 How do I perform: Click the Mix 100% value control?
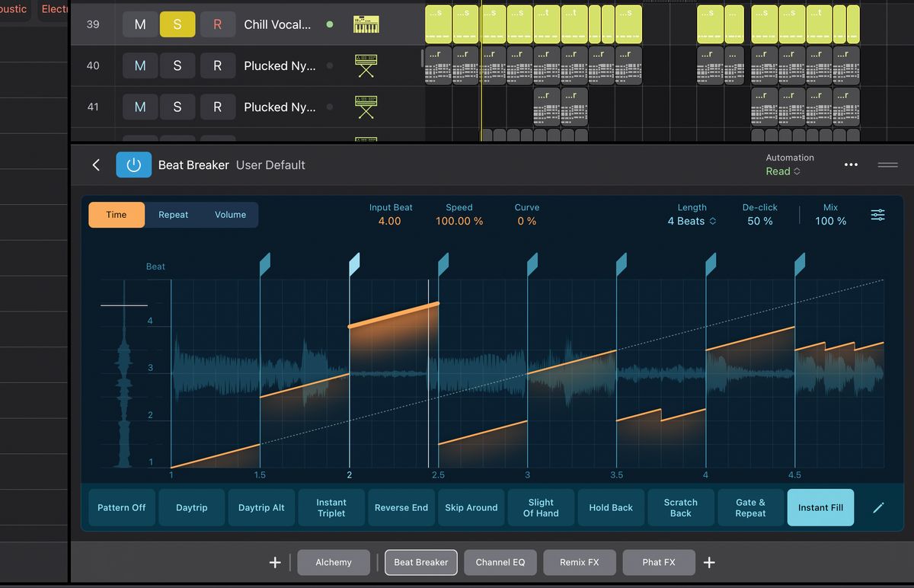click(x=830, y=221)
